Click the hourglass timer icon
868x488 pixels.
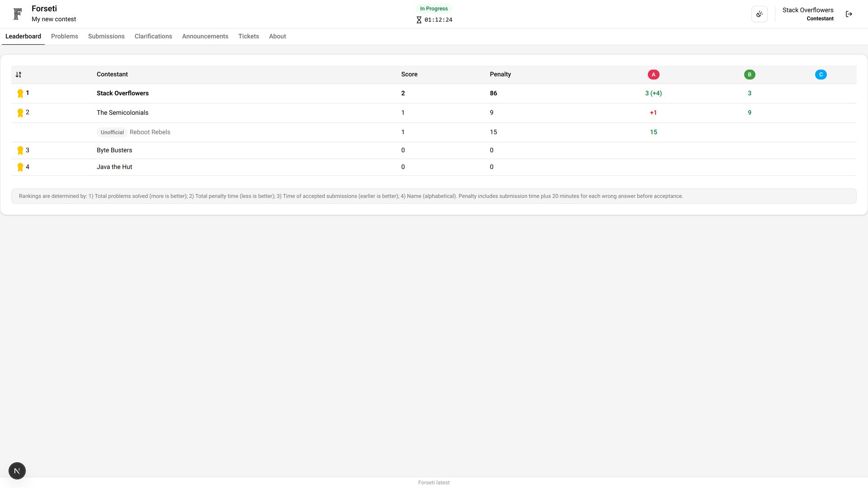[x=419, y=20]
